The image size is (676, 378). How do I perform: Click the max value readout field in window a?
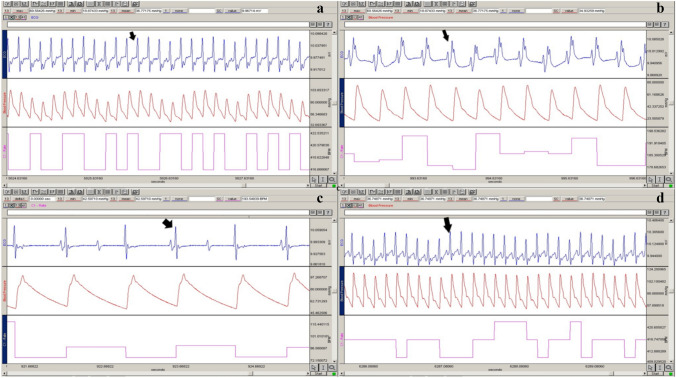click(42, 10)
